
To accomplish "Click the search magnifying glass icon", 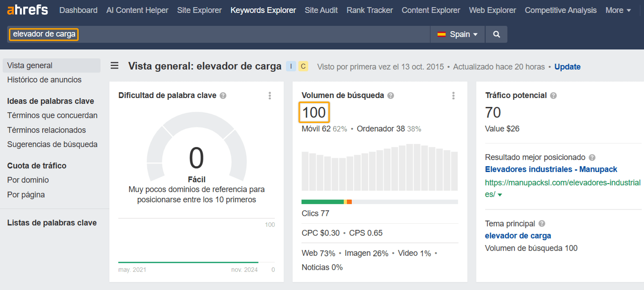I will [496, 33].
